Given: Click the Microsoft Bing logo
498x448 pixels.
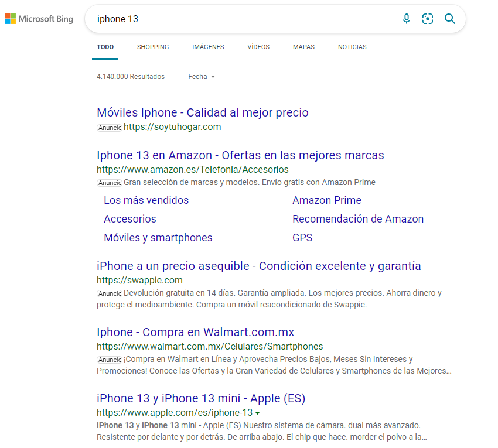Looking at the screenshot, I should coord(39,19).
